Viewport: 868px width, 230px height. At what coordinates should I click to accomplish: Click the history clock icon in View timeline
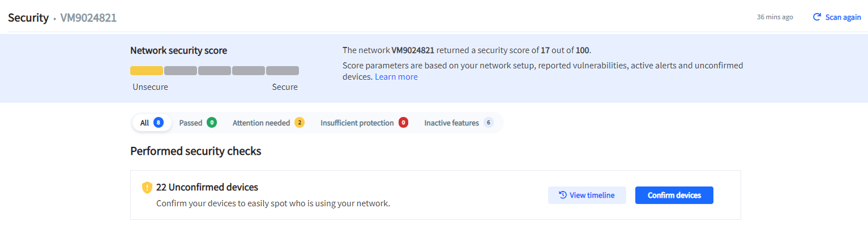(563, 195)
